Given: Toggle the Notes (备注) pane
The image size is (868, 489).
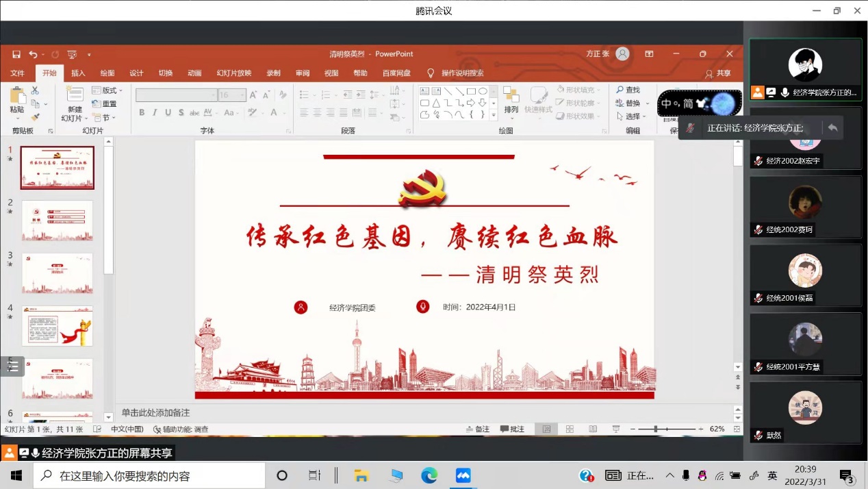Looking at the screenshot, I should tap(477, 429).
